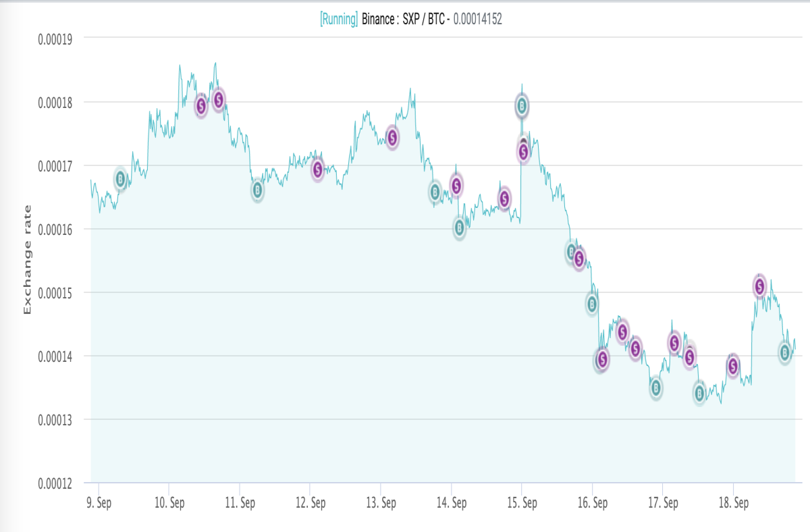Image resolution: width=810 pixels, height=532 pixels.
Task: Click the sell marker at 18 Sep near 0.000138
Action: tap(733, 365)
